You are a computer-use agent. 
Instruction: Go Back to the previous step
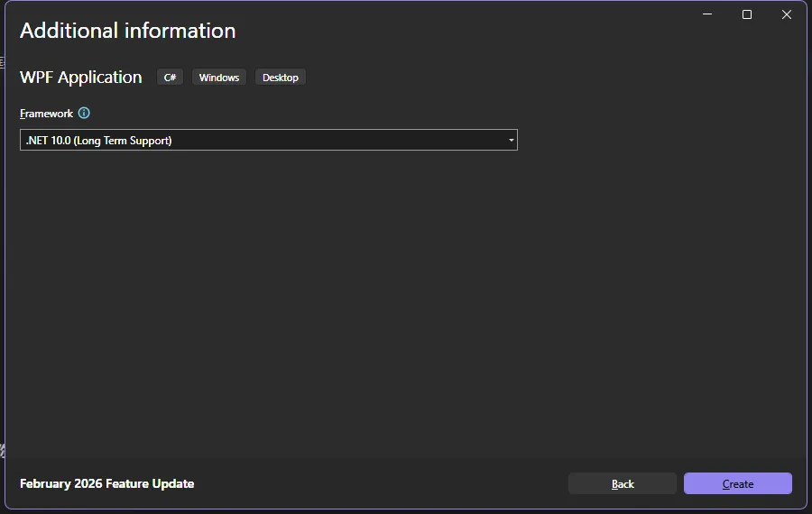pyautogui.click(x=622, y=484)
